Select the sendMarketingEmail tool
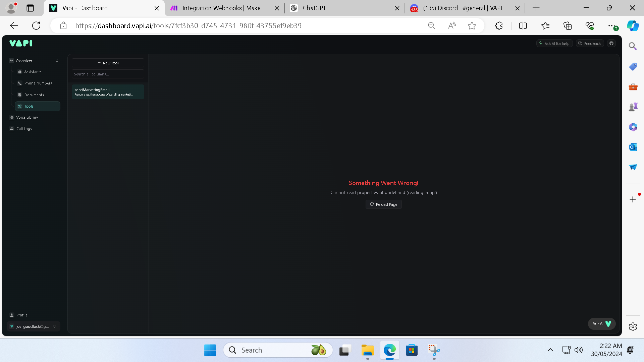This screenshot has height=362, width=644. pyautogui.click(x=108, y=92)
